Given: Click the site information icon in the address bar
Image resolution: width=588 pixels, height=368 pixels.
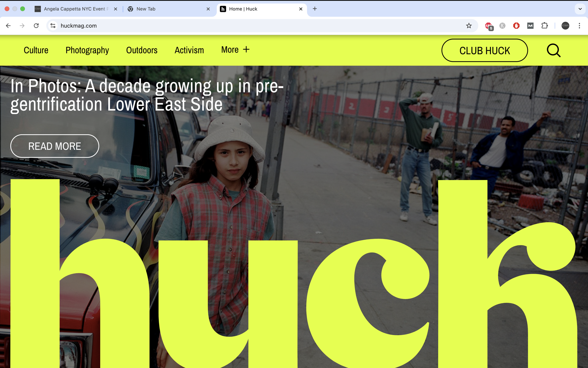Looking at the screenshot, I should pyautogui.click(x=53, y=26).
